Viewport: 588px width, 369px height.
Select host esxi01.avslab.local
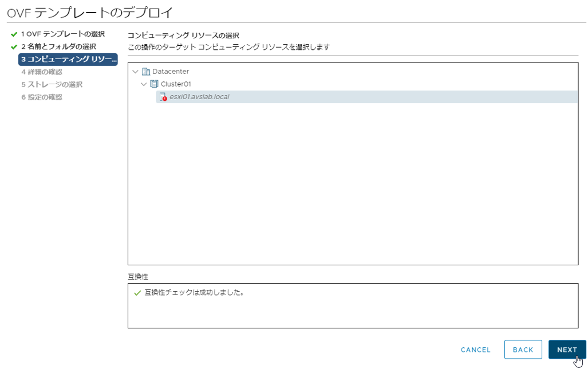tap(366, 97)
